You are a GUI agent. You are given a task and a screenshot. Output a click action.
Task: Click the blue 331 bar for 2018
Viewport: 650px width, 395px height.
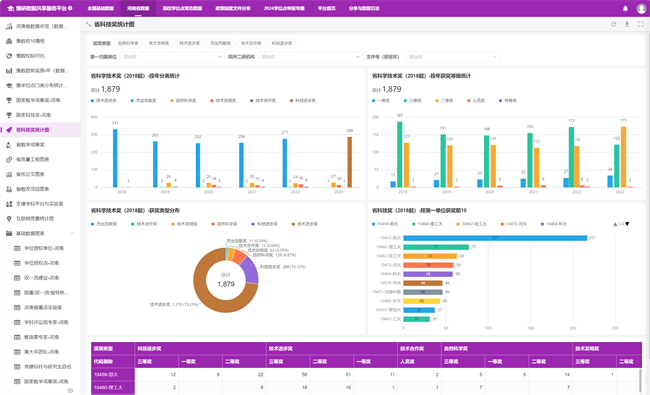pos(115,158)
